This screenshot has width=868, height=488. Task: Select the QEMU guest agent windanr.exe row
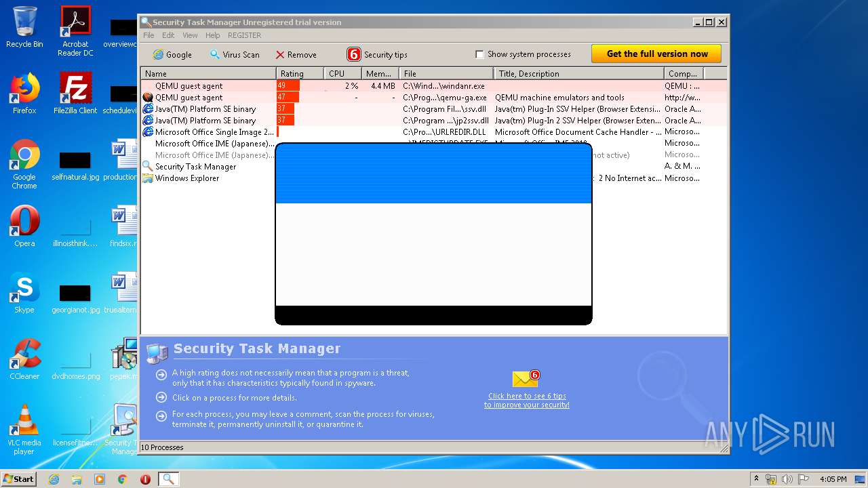(434, 86)
